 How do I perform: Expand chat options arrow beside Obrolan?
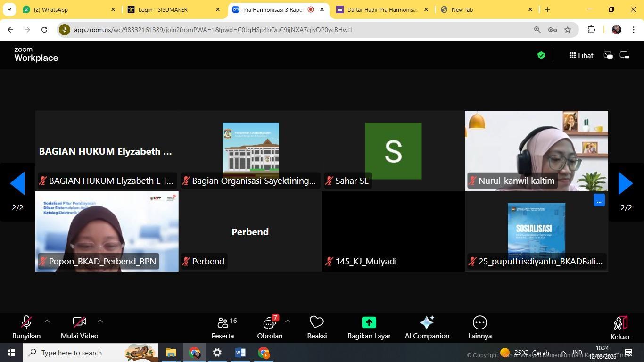pos(287,321)
